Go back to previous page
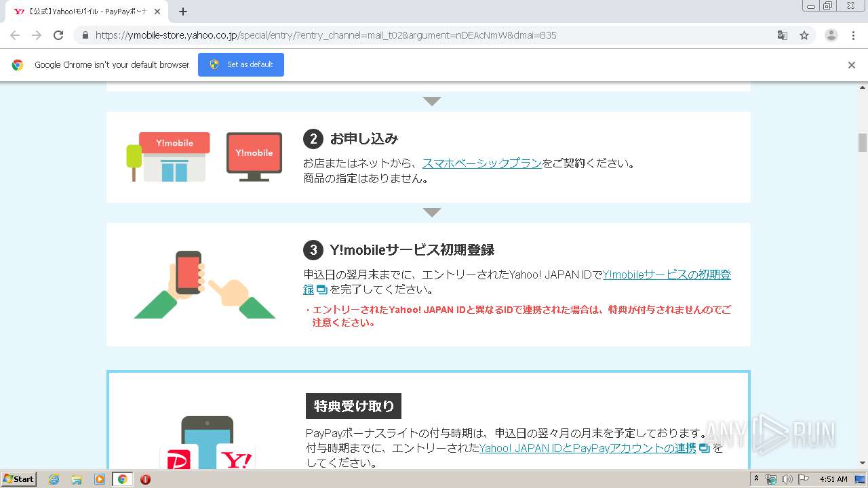This screenshot has height=488, width=868. point(15,35)
